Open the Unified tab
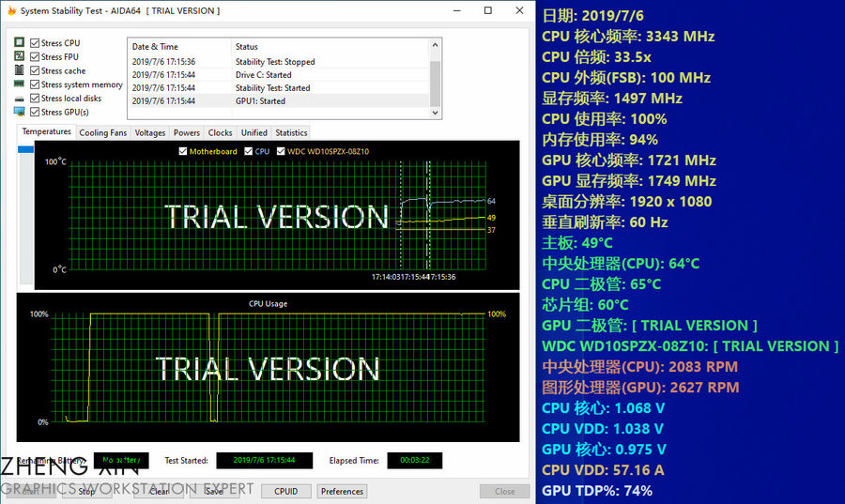845x504 pixels. [253, 132]
